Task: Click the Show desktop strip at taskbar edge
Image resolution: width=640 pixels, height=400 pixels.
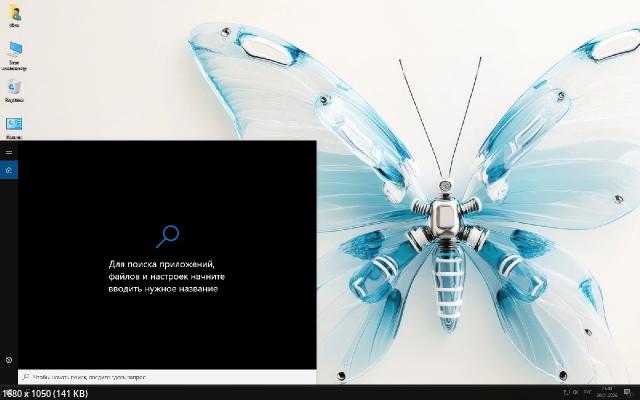Action: click(638, 392)
